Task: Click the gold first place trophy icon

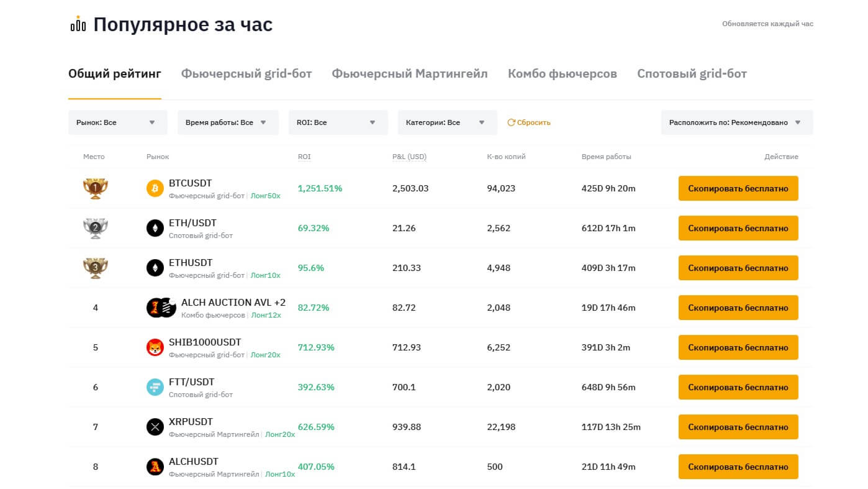Action: pyautogui.click(x=95, y=188)
